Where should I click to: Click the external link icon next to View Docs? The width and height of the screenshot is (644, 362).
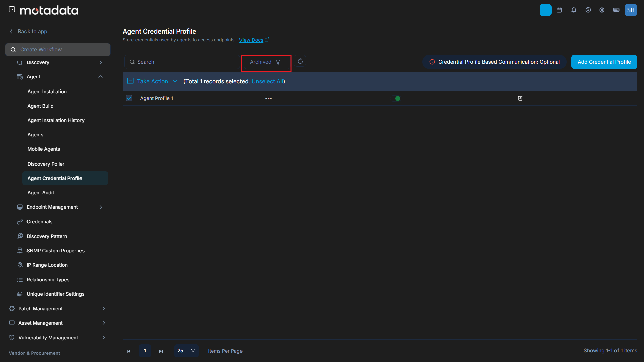pos(267,40)
